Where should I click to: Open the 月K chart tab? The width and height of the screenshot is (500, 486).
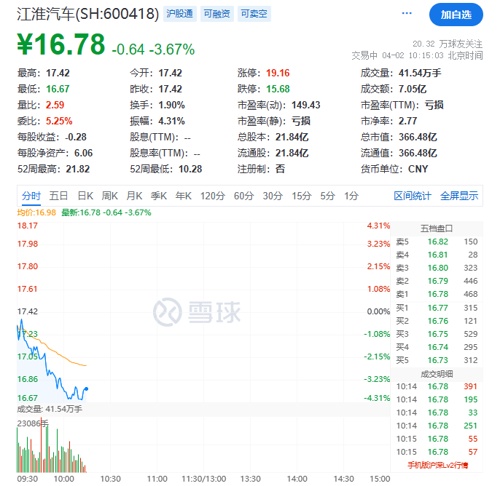[x=134, y=196]
